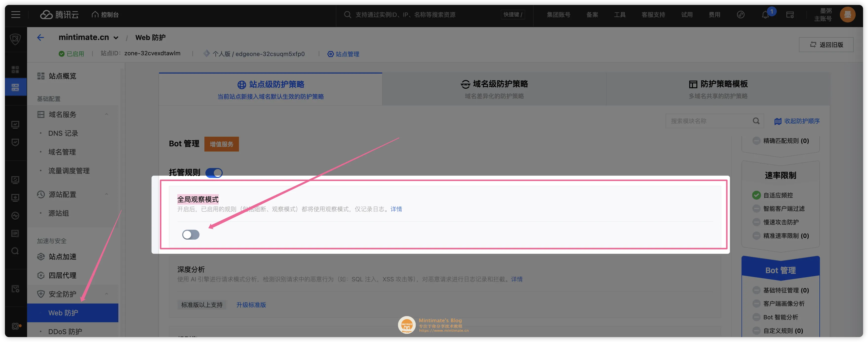The height and width of the screenshot is (342, 868).
Task: Open the 费用 menu
Action: 714,15
